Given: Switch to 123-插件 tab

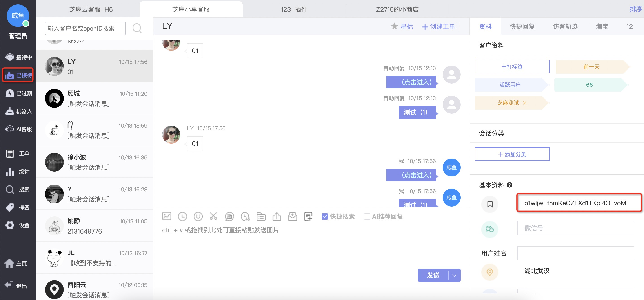Looking at the screenshot, I should pos(294,9).
